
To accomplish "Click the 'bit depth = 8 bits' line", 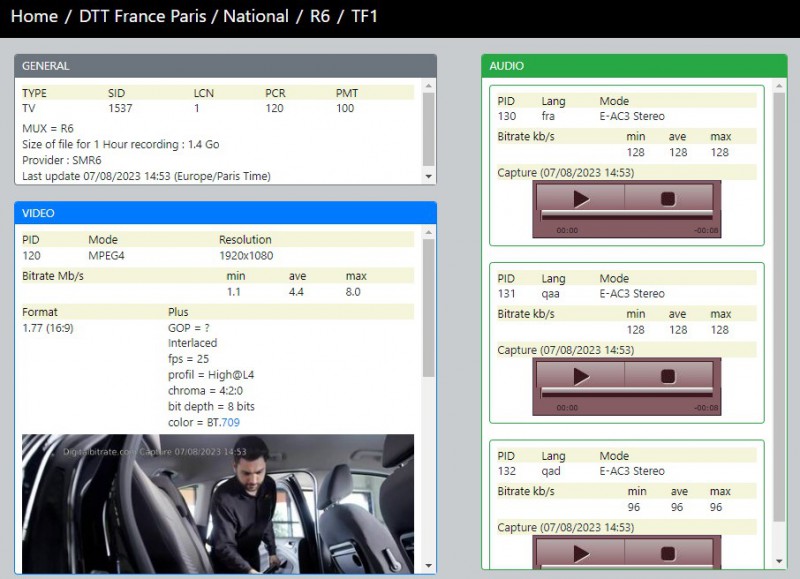I will coord(211,407).
